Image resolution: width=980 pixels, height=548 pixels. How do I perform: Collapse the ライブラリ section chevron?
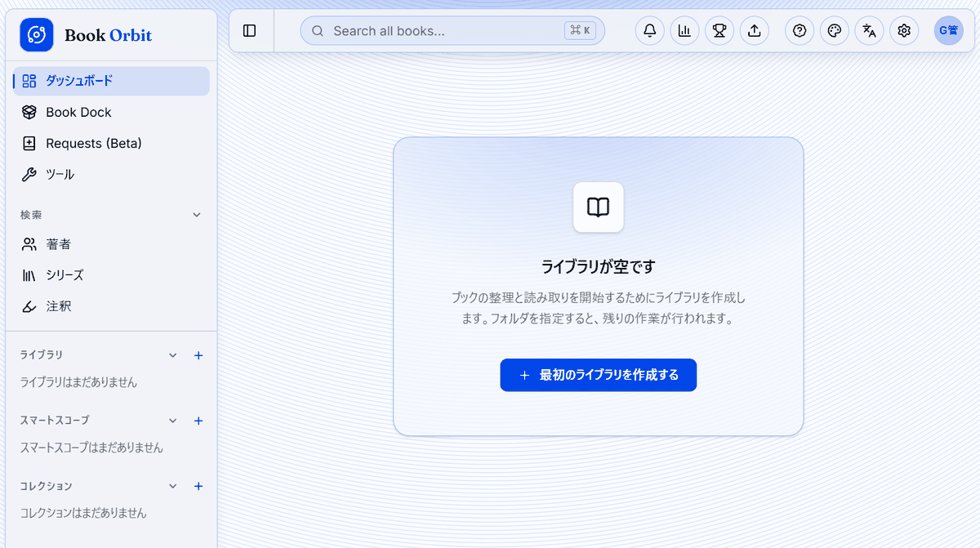coord(172,355)
